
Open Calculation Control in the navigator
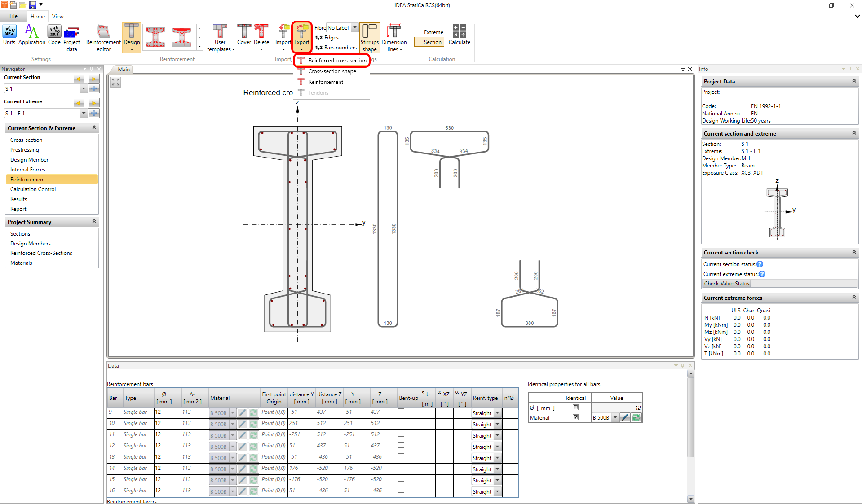tap(33, 189)
